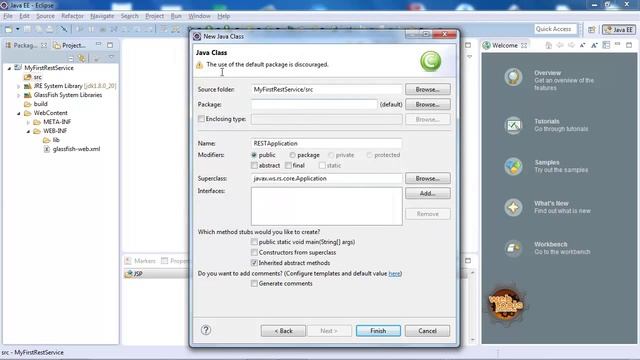Click the Welcome Home icon
Viewport: 640px width, 360px height.
549,45
